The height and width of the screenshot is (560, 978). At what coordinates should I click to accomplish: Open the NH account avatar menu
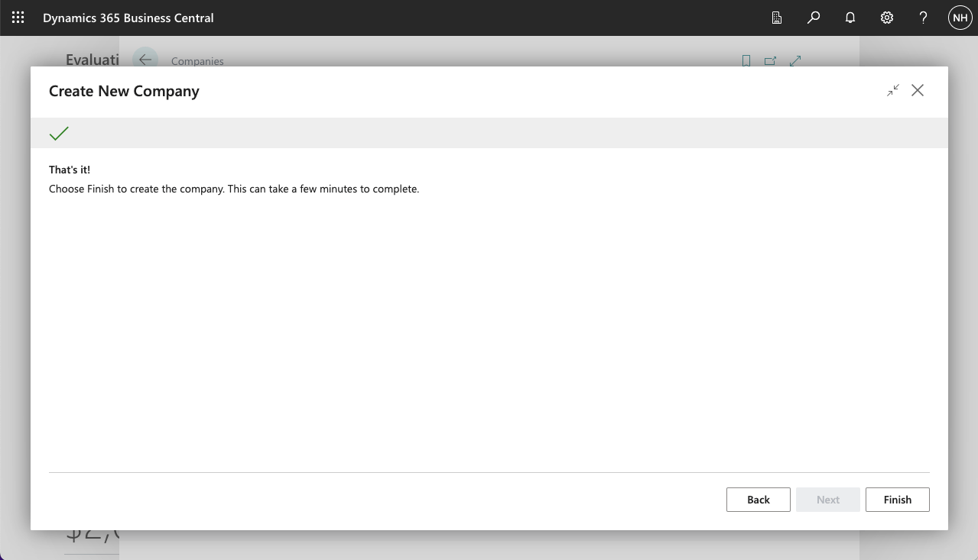pos(960,18)
